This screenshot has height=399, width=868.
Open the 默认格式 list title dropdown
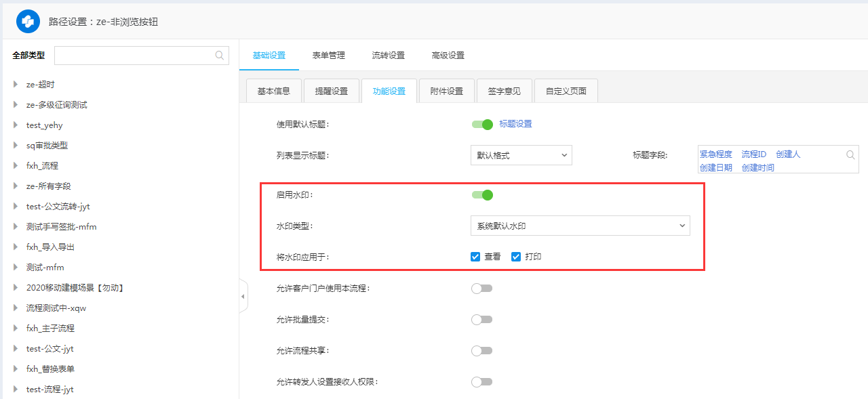[521, 155]
